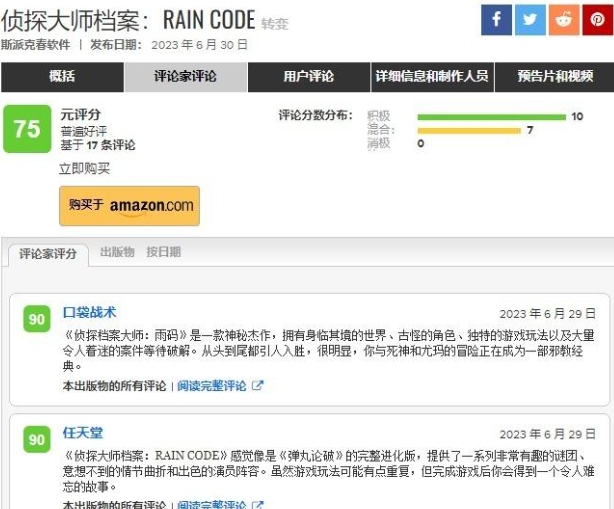Click the green 75 metascore box
The image size is (614, 509).
click(27, 129)
